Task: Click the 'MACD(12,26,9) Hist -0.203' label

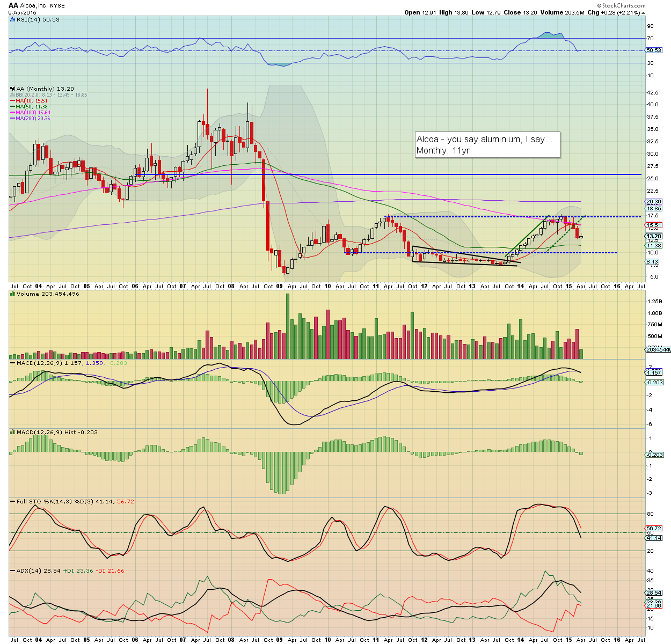Action: pos(57,432)
